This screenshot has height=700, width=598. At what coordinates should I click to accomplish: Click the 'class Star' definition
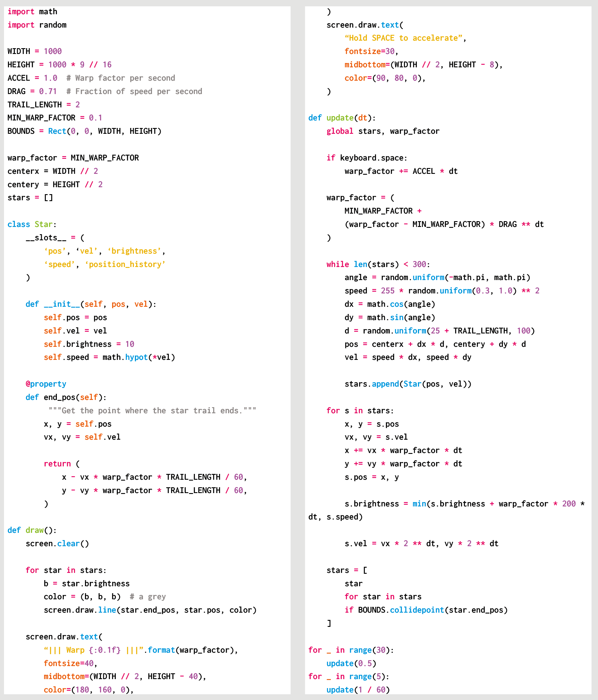click(x=32, y=224)
